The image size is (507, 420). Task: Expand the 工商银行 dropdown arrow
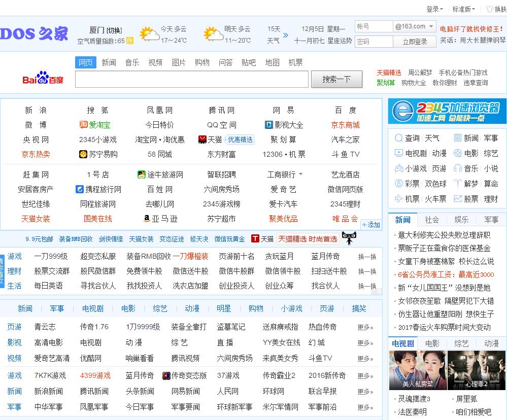tap(300, 174)
